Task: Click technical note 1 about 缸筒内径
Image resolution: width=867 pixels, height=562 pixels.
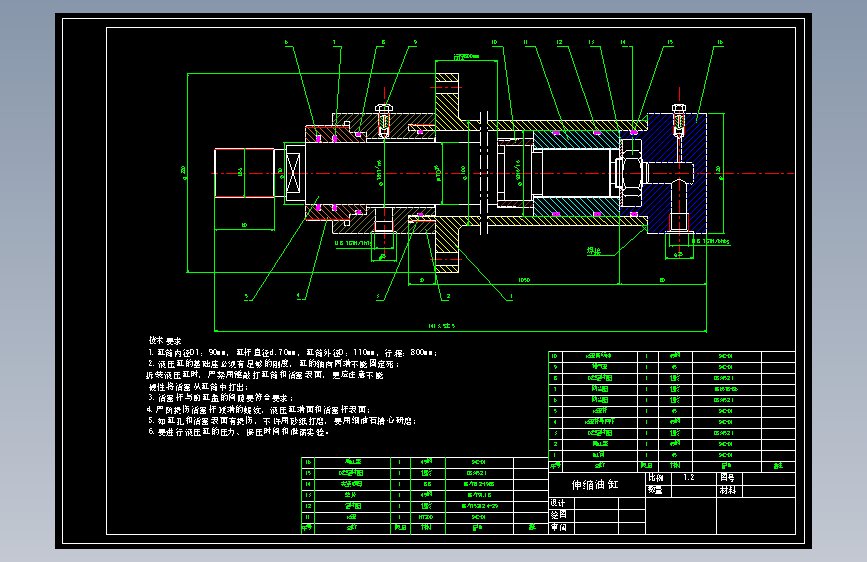Action: pos(293,352)
